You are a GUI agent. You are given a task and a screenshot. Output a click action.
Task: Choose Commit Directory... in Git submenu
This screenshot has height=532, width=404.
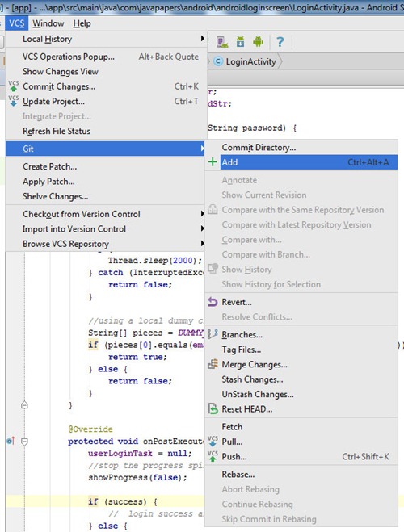click(x=301, y=148)
